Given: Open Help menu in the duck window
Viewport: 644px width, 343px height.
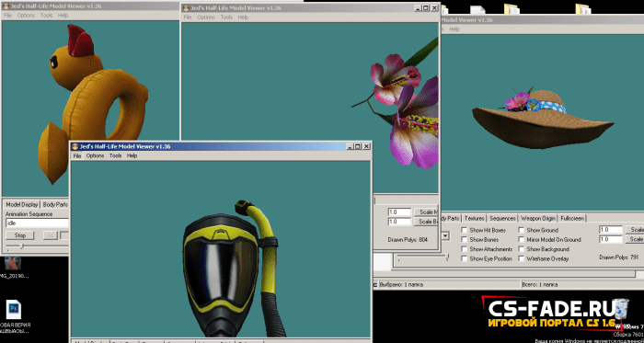Looking at the screenshot, I should (x=63, y=16).
